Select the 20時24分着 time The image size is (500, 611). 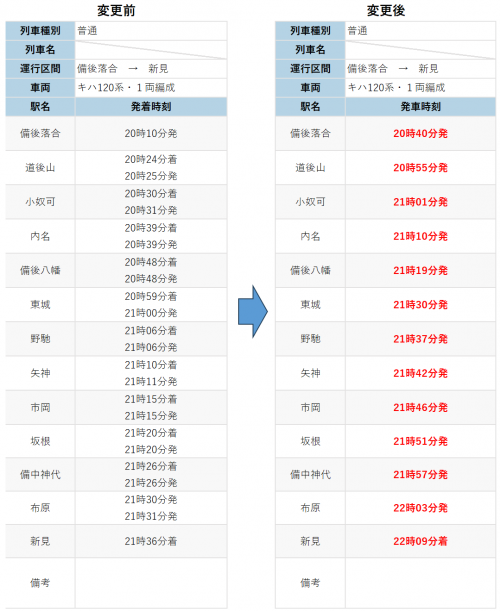tap(151, 159)
